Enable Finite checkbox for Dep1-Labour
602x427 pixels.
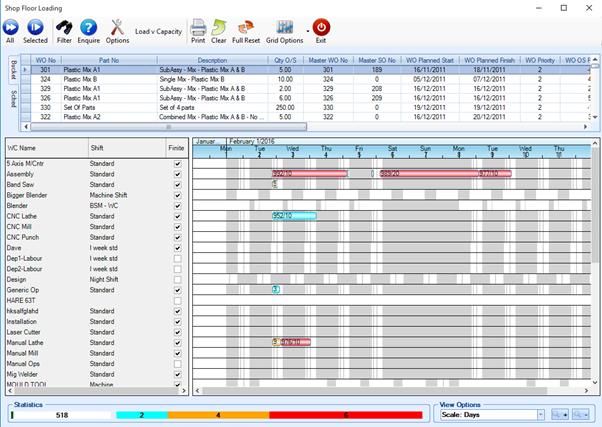point(177,258)
